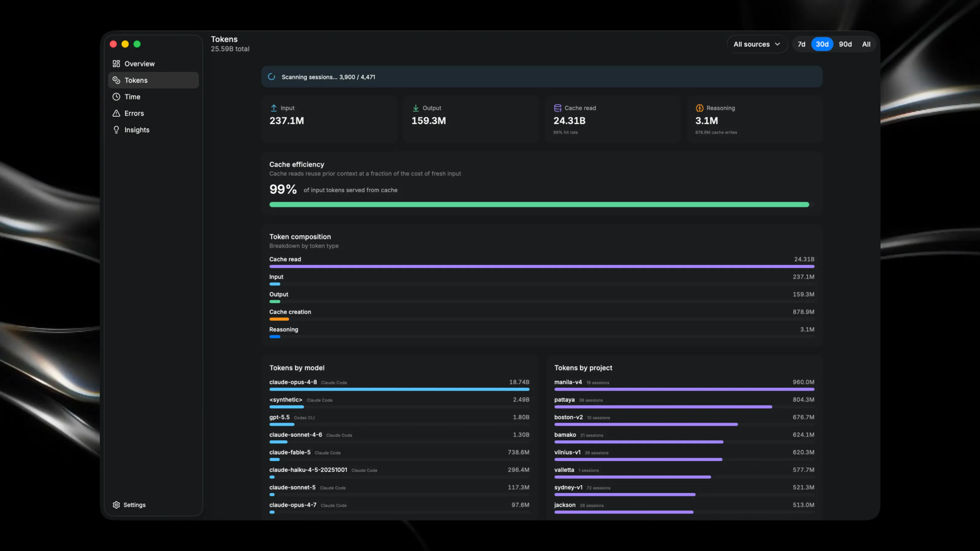Click the Tokens by model heading
980x551 pixels.
pyautogui.click(x=297, y=368)
